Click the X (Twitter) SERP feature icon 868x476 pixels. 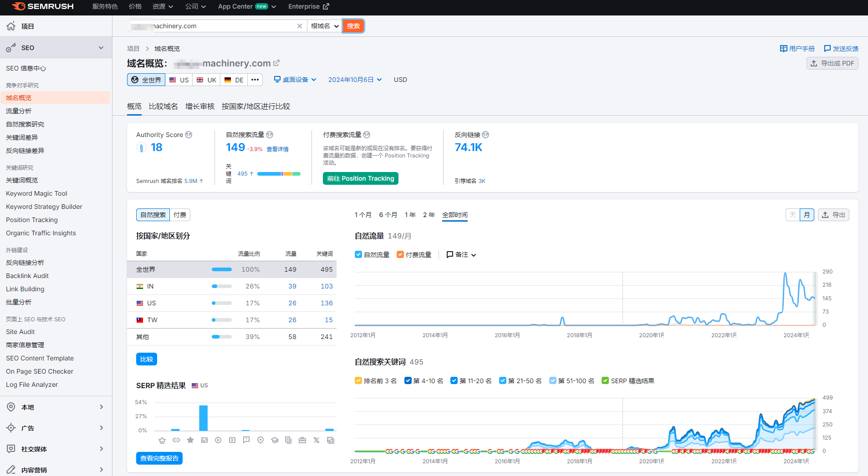[x=317, y=440]
